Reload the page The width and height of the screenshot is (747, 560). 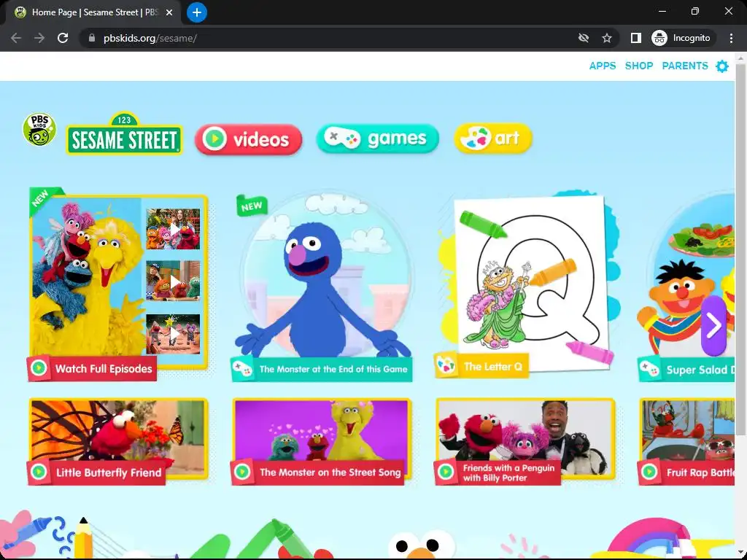click(63, 38)
